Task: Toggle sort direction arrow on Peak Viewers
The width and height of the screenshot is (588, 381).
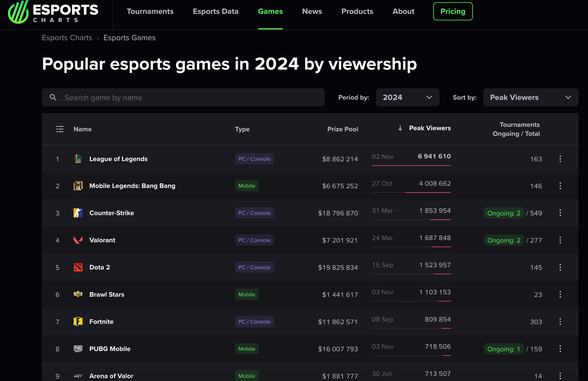Action: coord(400,128)
